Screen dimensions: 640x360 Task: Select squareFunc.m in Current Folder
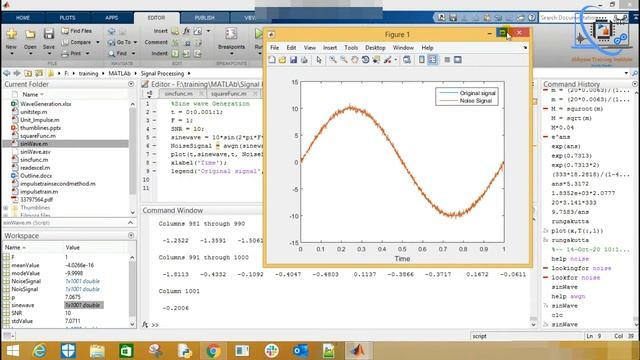(x=38, y=136)
